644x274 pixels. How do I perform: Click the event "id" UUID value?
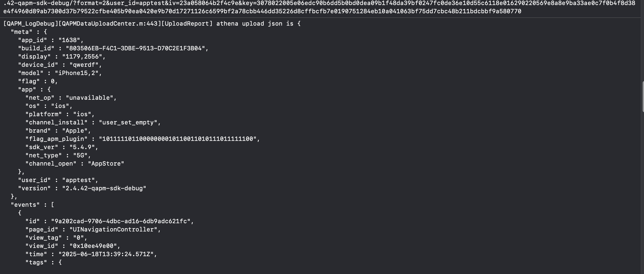coord(121,221)
